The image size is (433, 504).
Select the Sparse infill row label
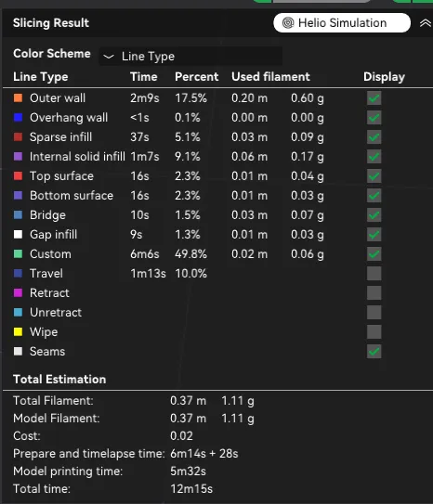[60, 137]
